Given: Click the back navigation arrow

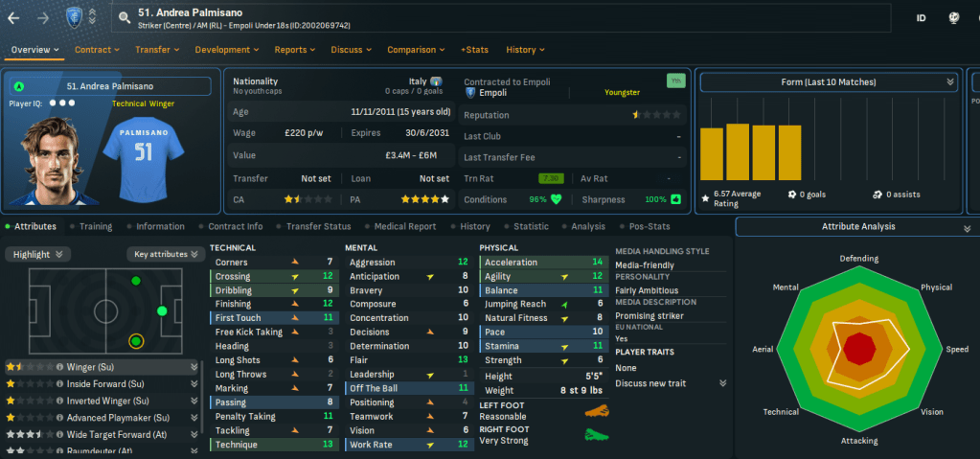Looking at the screenshot, I should 13,17.
